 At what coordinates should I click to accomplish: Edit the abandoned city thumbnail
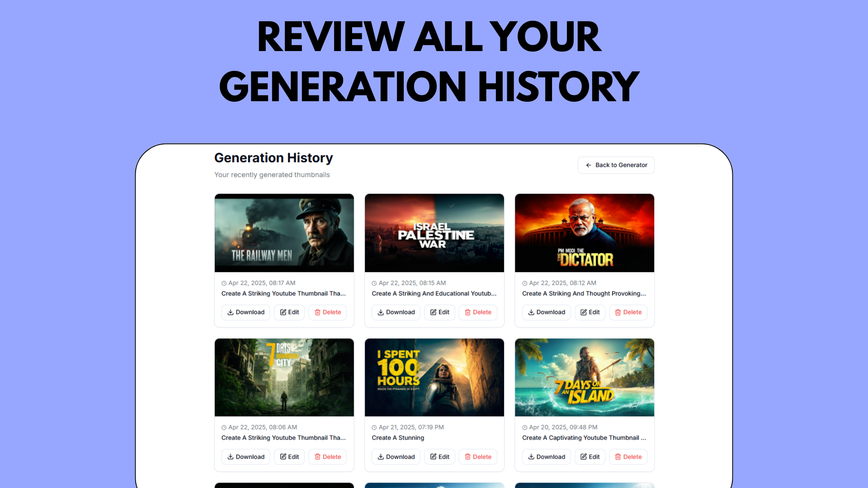tap(289, 457)
